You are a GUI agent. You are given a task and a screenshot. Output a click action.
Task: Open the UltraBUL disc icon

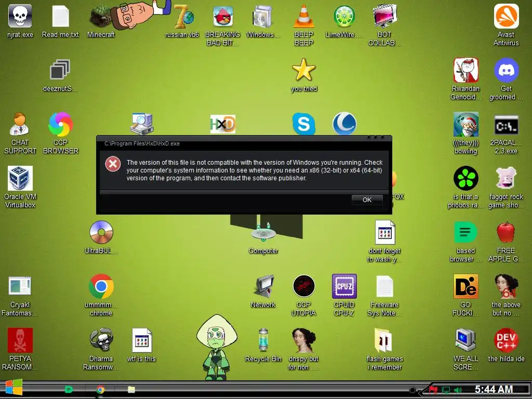click(x=101, y=232)
